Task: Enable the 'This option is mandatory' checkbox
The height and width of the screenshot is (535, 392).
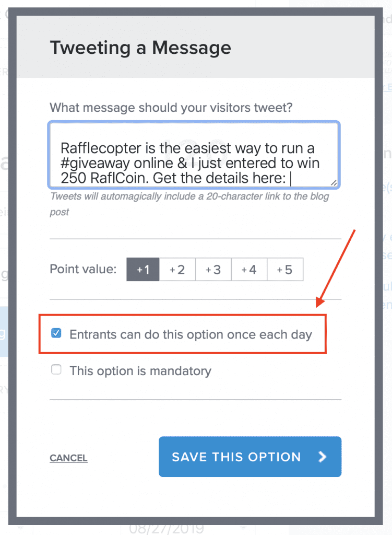Action: pos(56,369)
